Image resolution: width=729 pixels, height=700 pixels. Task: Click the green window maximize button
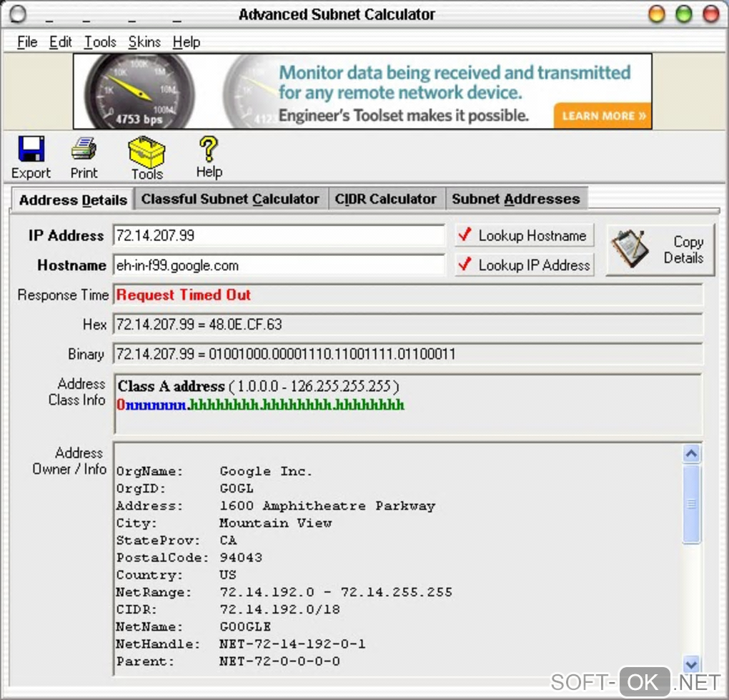684,14
